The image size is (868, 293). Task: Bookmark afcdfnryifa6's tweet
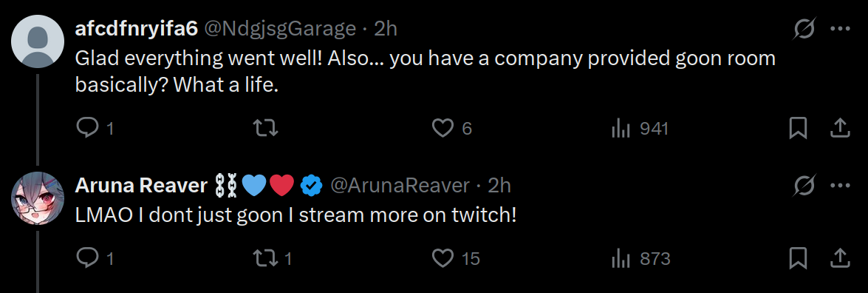coord(798,129)
